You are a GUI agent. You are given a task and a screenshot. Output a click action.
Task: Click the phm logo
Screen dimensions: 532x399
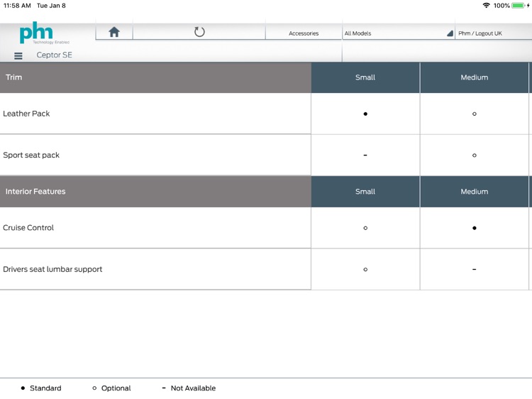[44, 33]
